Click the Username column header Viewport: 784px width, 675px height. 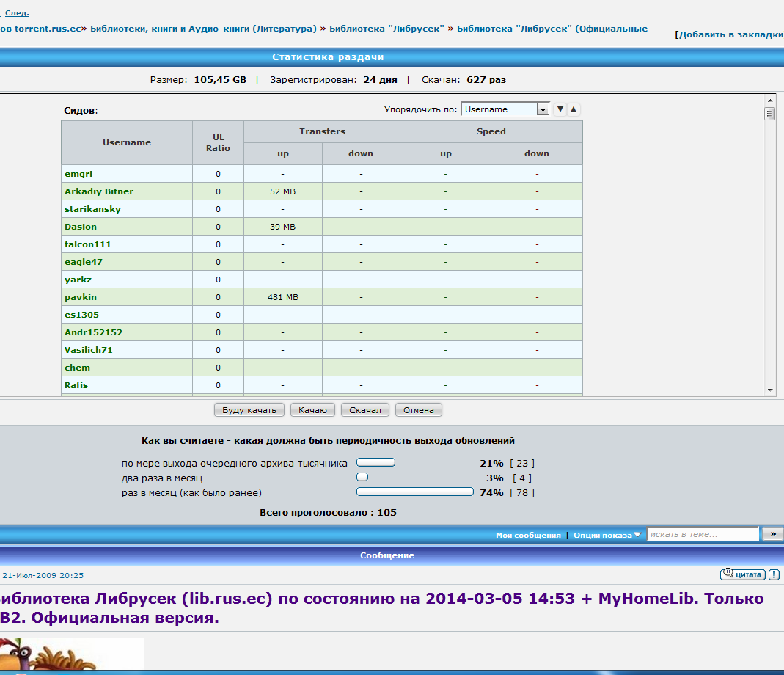[127, 142]
